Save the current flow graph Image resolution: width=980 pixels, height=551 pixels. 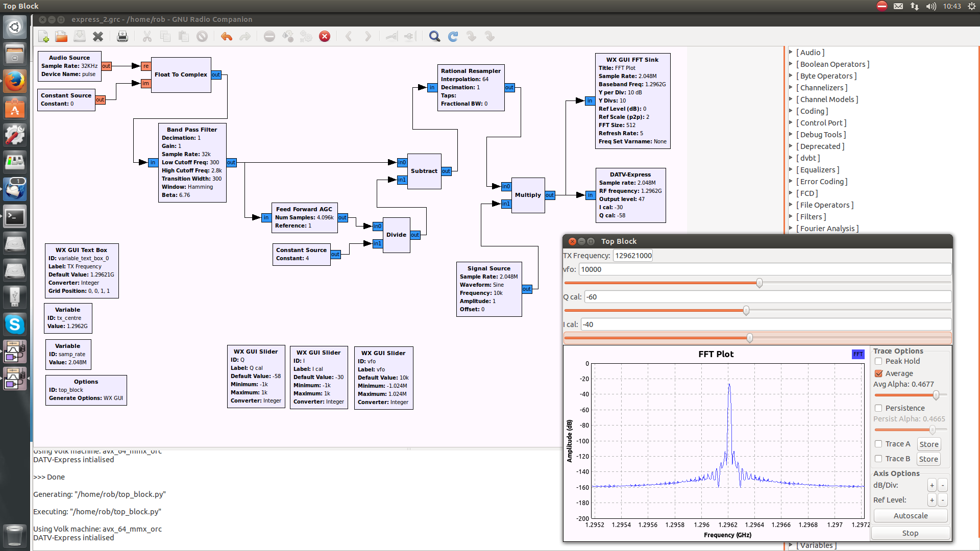click(80, 36)
